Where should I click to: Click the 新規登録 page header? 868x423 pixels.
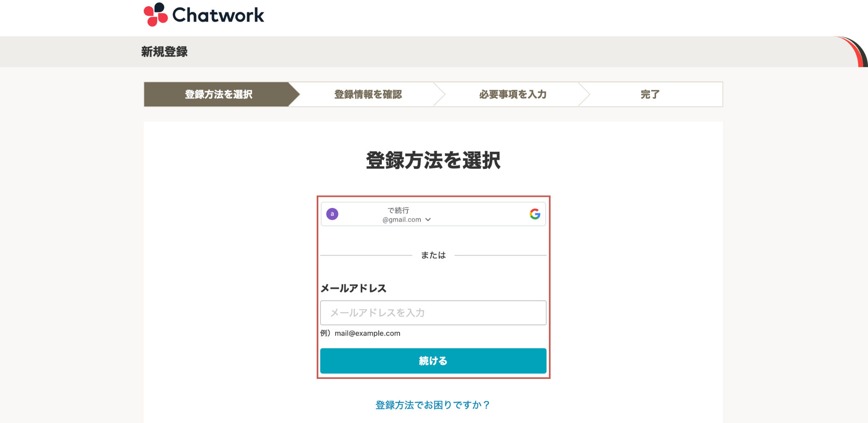coord(165,51)
